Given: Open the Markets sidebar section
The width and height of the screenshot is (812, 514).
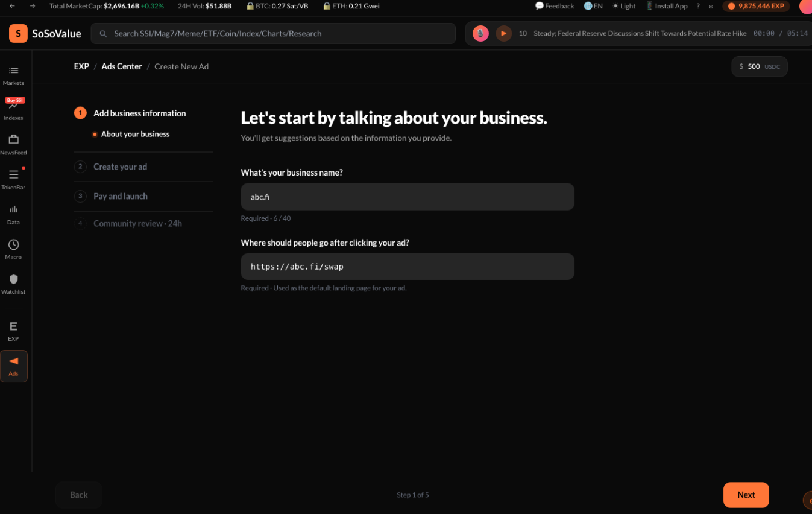Looking at the screenshot, I should 13,76.
